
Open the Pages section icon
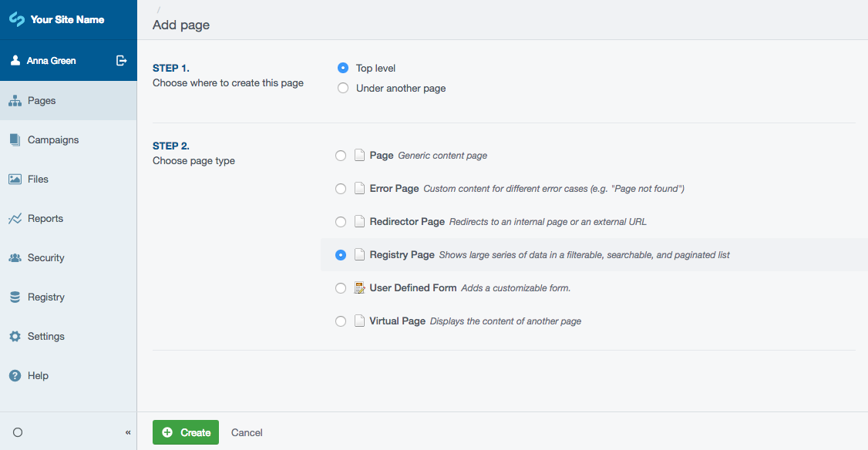[x=14, y=100]
